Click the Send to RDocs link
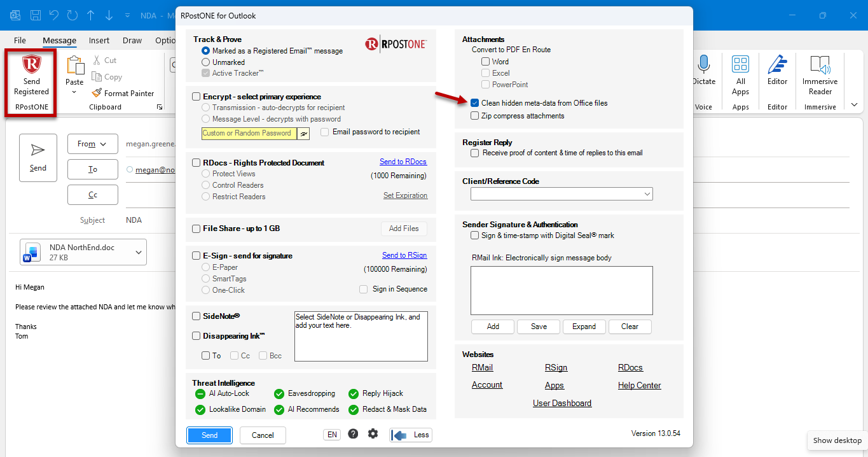The height and width of the screenshot is (457, 868). (403, 162)
